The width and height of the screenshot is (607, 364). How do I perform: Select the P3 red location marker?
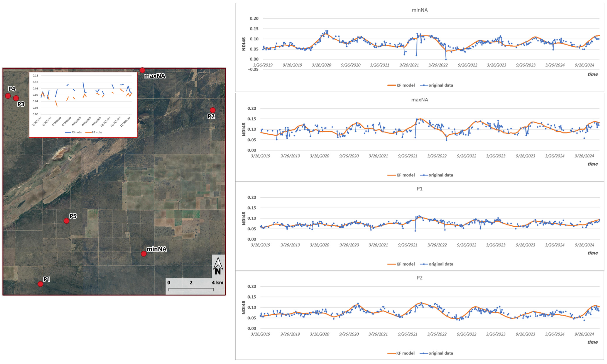click(x=16, y=98)
